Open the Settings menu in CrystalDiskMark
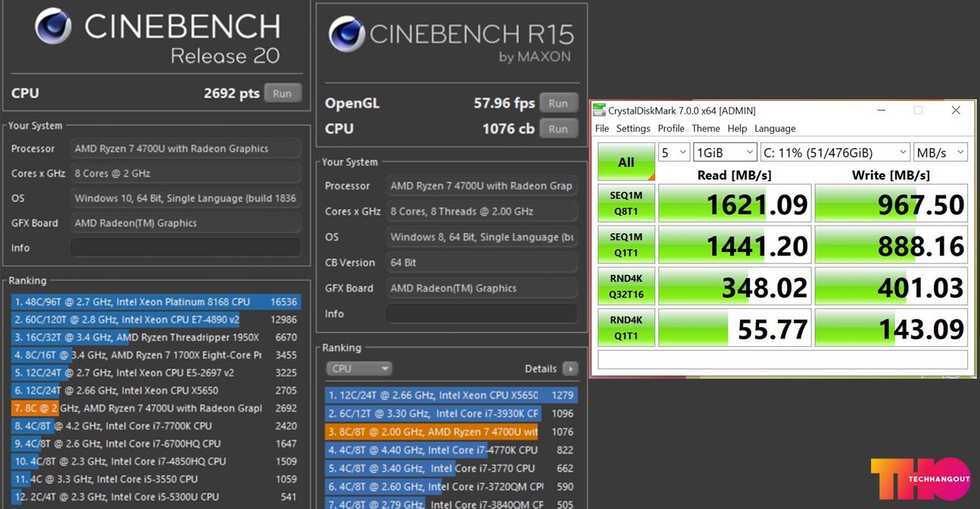The image size is (980, 509). 633,128
